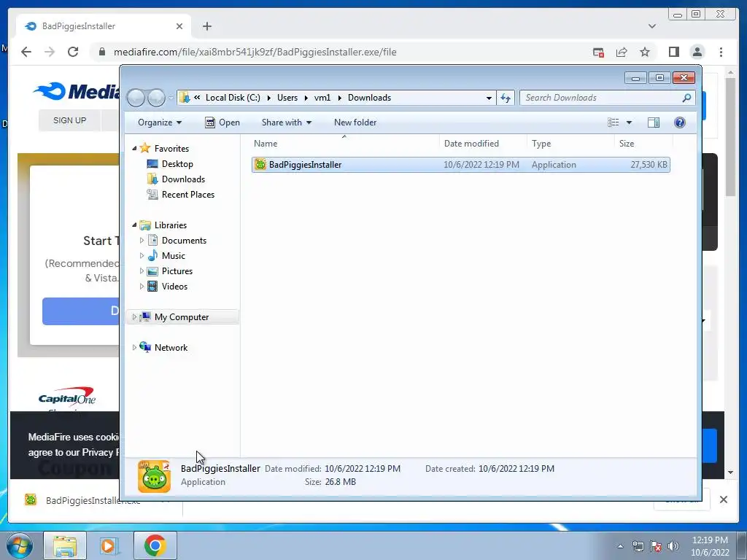The image size is (747, 560).
Task: Open the recent pages dropdown next to forward
Action: coord(171,98)
